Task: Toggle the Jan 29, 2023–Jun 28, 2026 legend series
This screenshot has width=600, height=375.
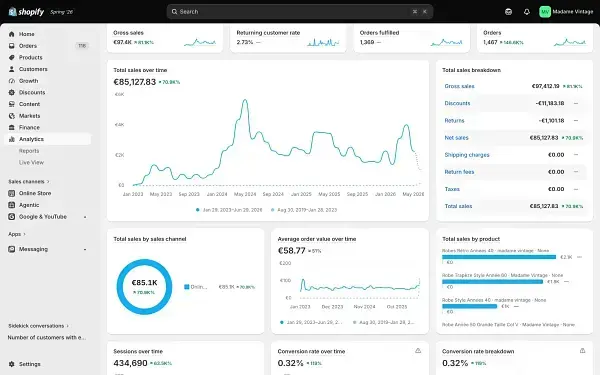Action: (x=229, y=210)
